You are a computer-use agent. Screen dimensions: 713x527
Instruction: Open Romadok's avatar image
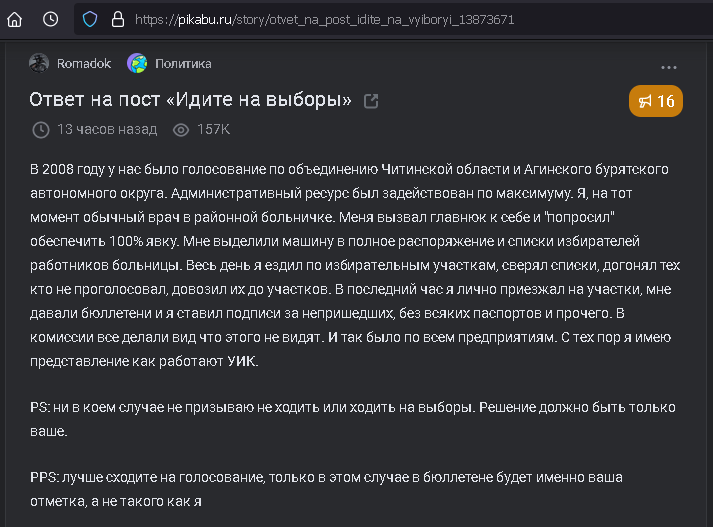[39, 64]
